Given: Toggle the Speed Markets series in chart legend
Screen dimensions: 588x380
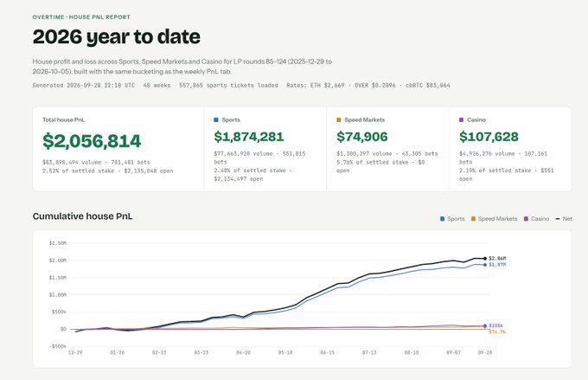Looking at the screenshot, I should [x=495, y=218].
